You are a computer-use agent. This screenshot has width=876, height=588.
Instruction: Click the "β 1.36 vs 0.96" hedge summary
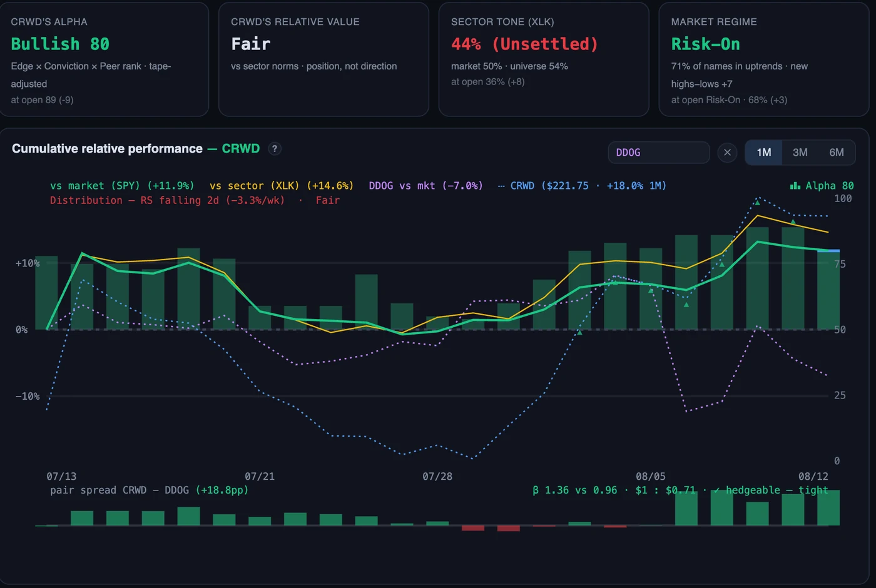point(574,490)
